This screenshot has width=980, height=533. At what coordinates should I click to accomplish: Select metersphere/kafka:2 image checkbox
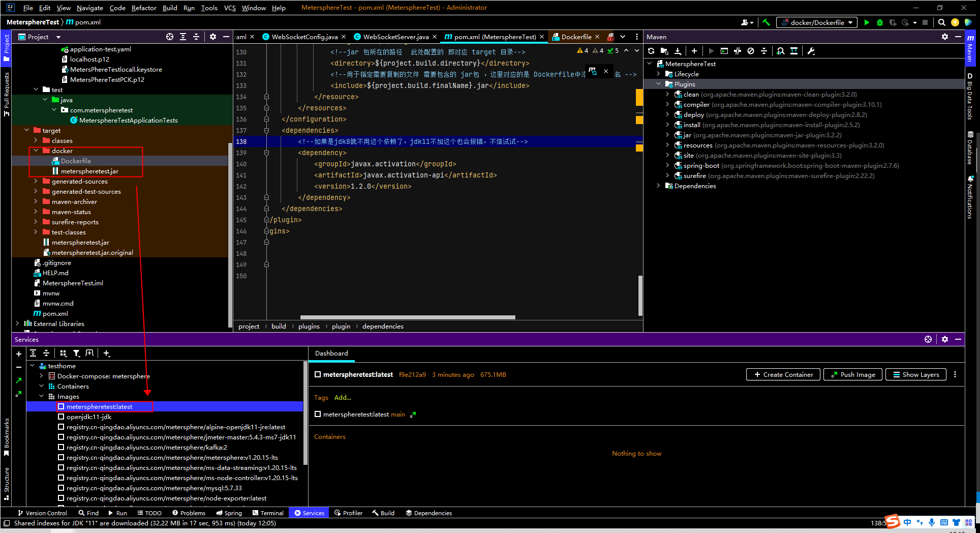[61, 447]
